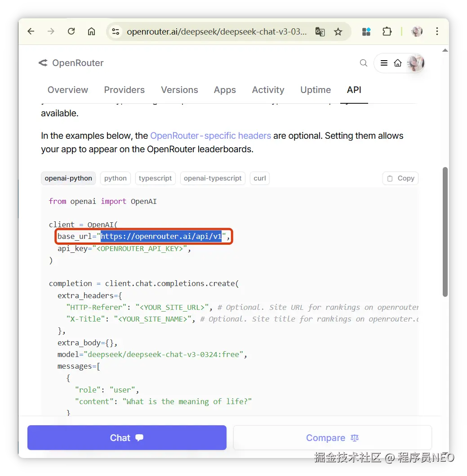
Task: Select the openai-python code sample
Action: point(68,178)
